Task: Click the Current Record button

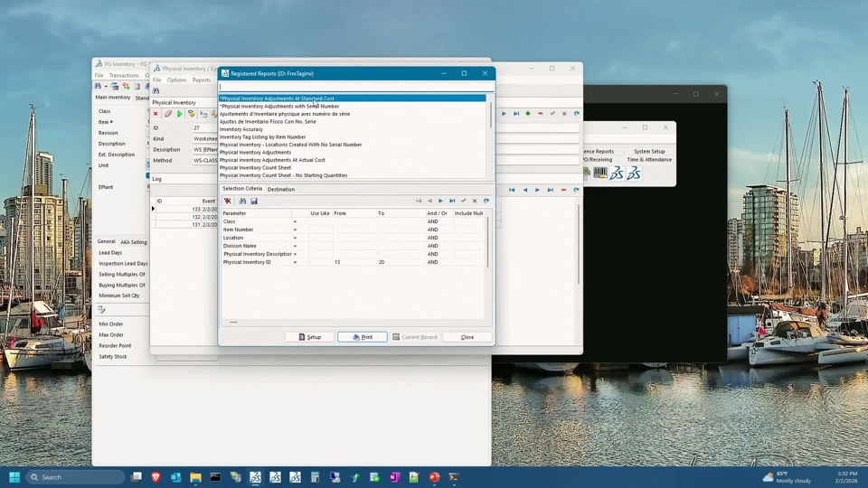Action: point(415,337)
